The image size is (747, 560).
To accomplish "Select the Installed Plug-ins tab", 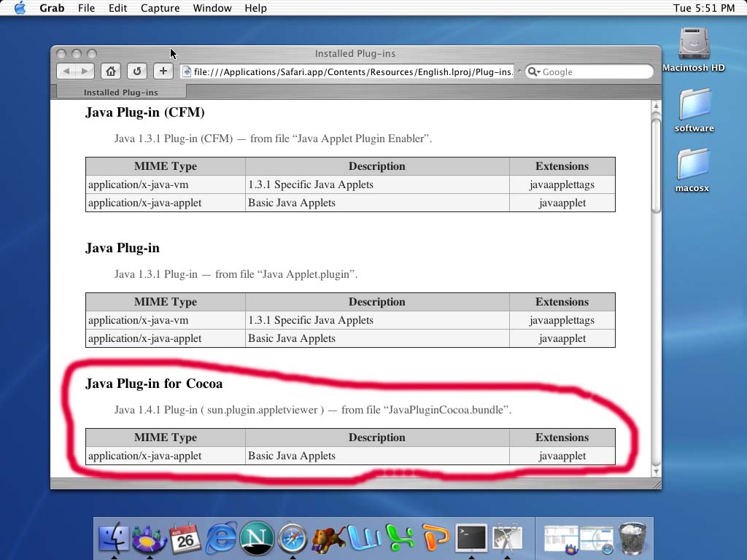I will tap(120, 92).
